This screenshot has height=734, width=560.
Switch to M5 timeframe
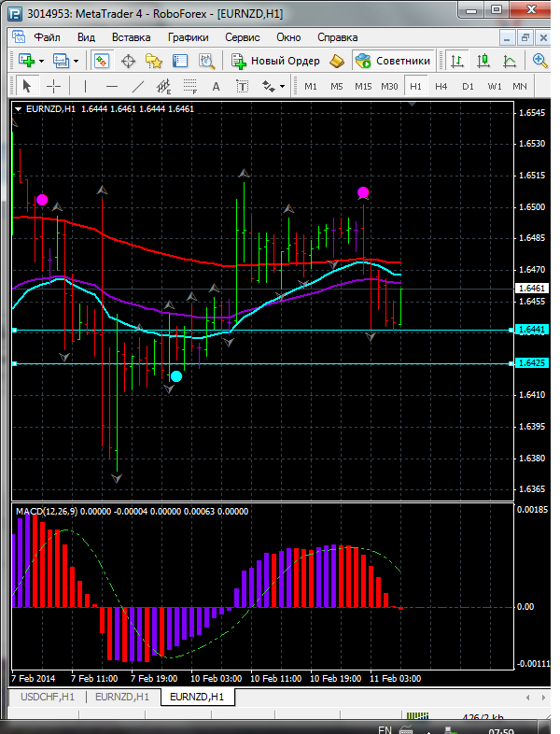337,87
